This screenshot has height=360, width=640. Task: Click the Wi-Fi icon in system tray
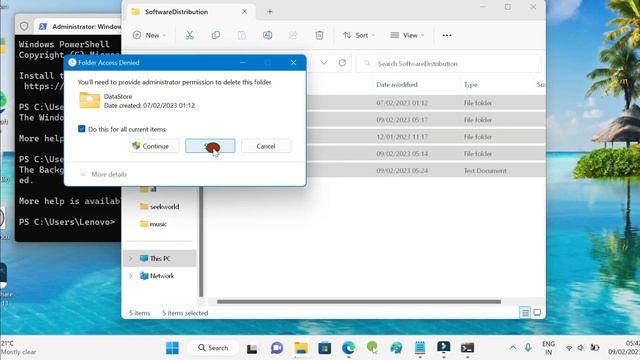[x=569, y=348]
